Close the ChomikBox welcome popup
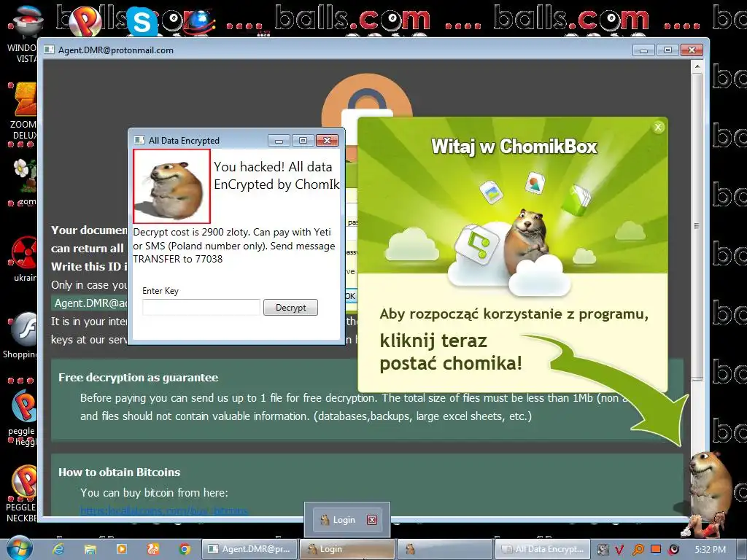Image resolution: width=747 pixels, height=560 pixels. (658, 127)
